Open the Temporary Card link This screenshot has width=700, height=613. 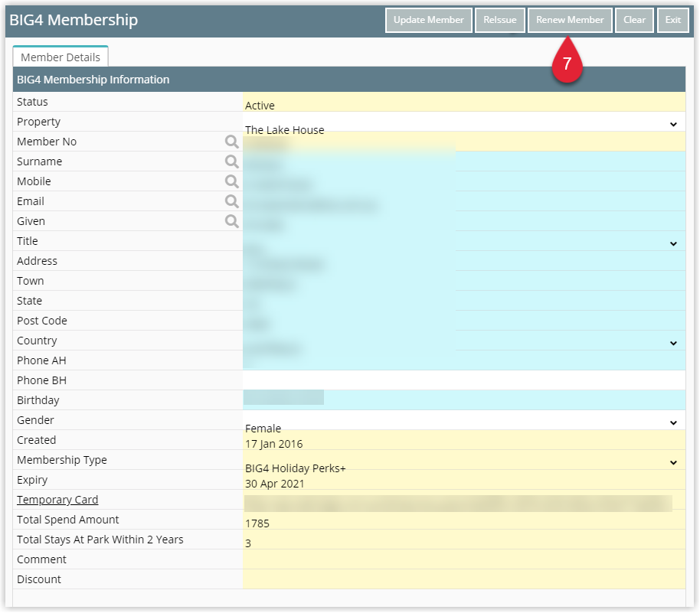(x=57, y=500)
